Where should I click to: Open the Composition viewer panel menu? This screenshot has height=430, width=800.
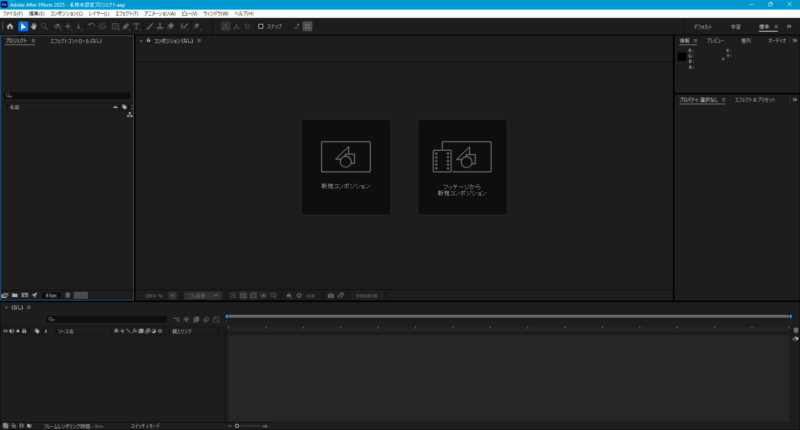pyautogui.click(x=199, y=41)
